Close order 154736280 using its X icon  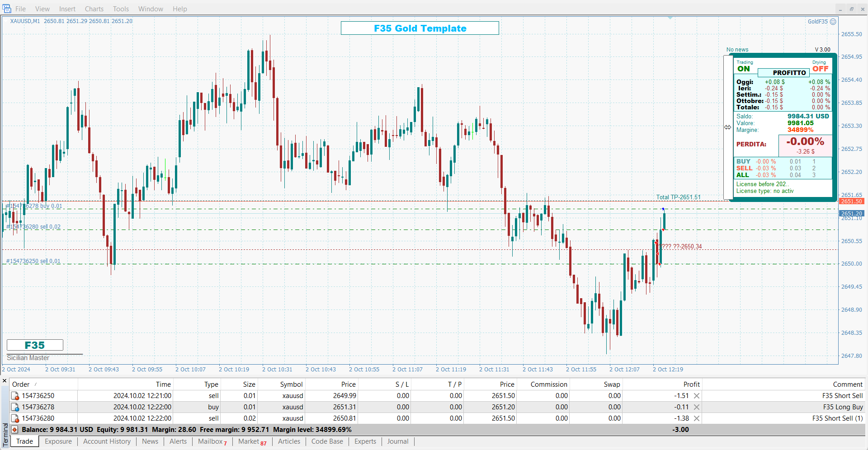tap(697, 418)
